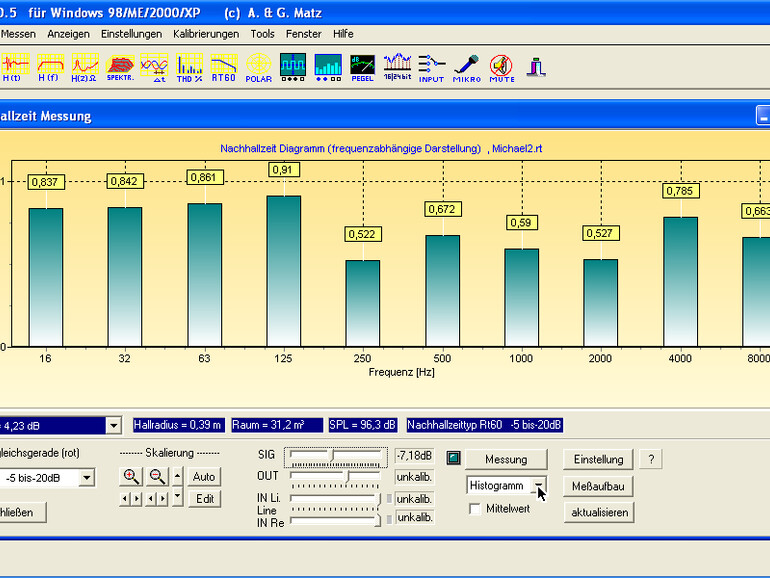770x578 pixels.
Task: Open the -5 bis-20dB dropdown
Action: [87, 477]
